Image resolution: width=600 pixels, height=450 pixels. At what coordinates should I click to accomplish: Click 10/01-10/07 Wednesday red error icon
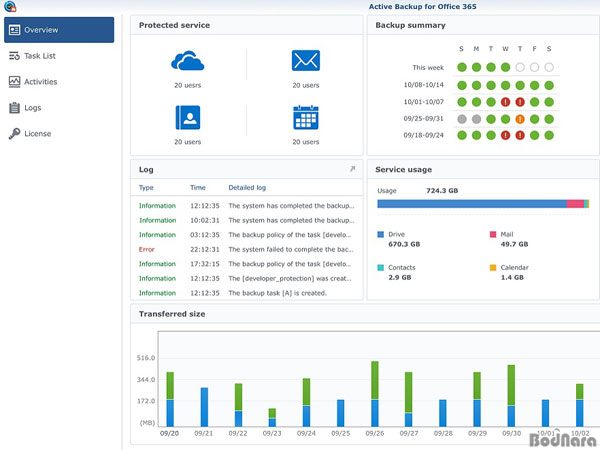[505, 102]
